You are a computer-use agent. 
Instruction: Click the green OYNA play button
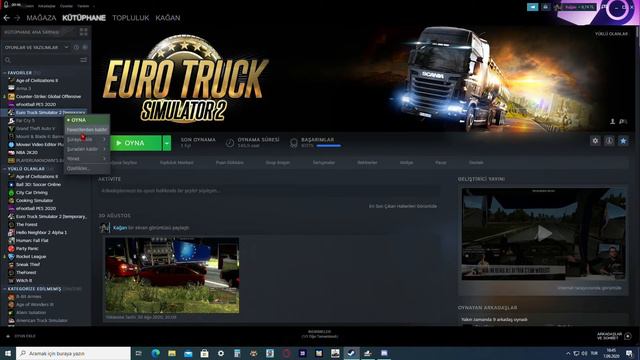pos(136,143)
